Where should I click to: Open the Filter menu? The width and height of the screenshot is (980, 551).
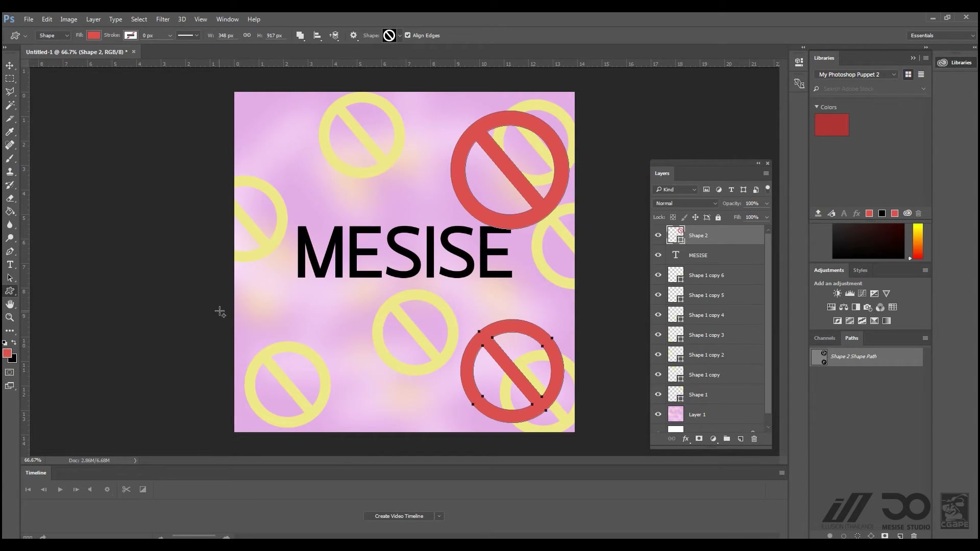pos(162,19)
